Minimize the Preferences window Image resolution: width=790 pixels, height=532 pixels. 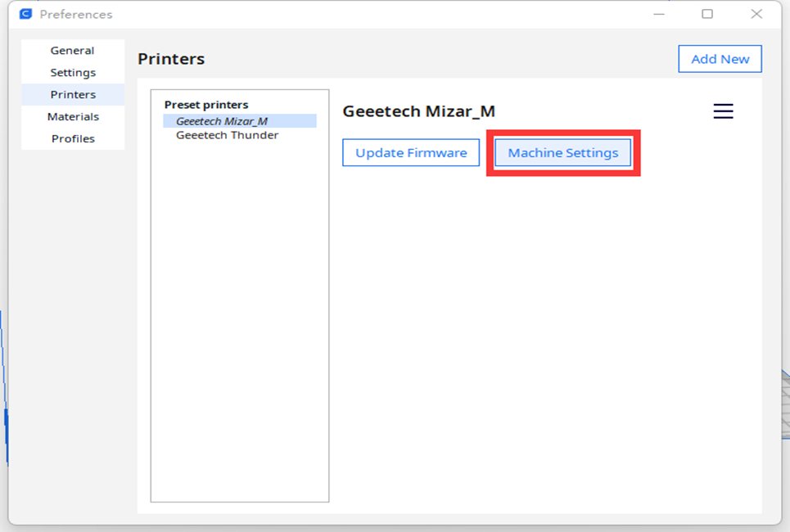659,14
